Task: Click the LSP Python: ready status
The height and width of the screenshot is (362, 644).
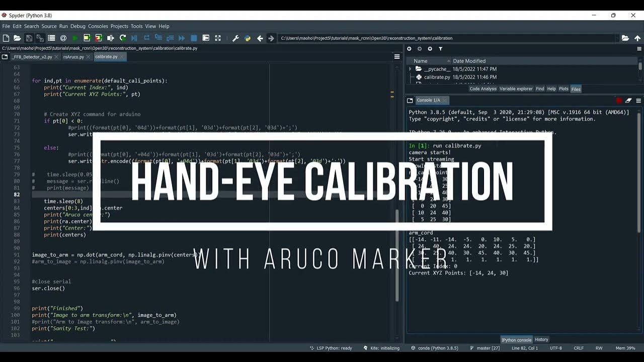Action: coord(331,348)
